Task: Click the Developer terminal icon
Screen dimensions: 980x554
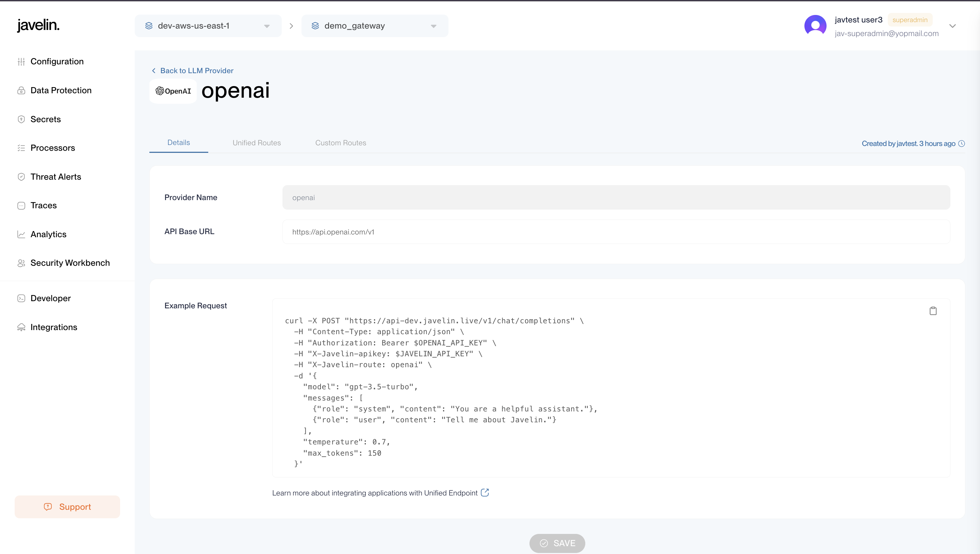Action: click(x=21, y=298)
